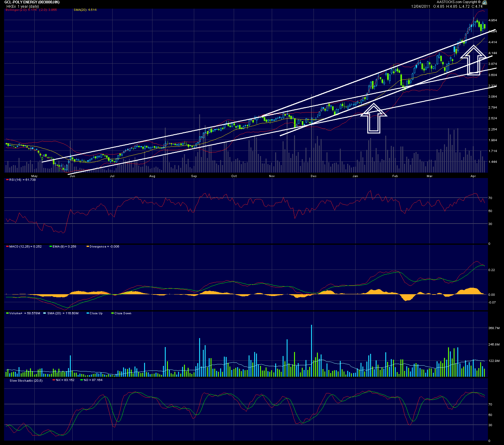Click the volume SMA (20) = 116.60M label
Image resolution: width=504 pixels, height=445 pixels.
point(63,313)
